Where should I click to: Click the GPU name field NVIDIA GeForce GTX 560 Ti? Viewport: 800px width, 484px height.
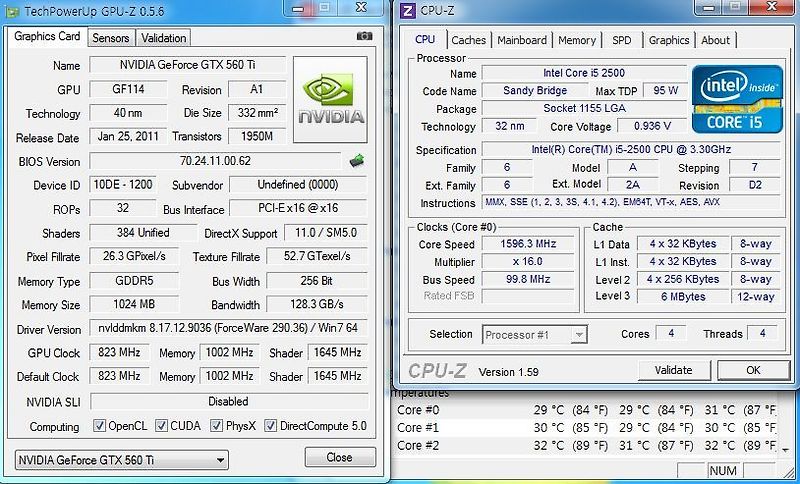tap(188, 65)
